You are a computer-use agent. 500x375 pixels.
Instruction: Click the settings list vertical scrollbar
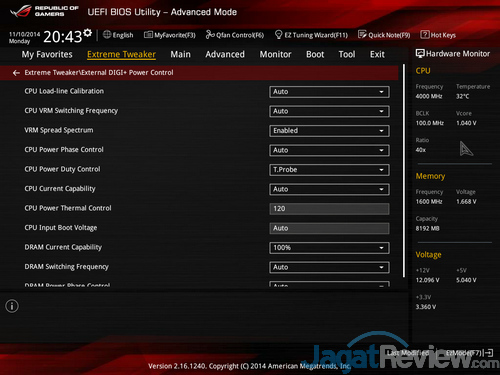pos(404,171)
